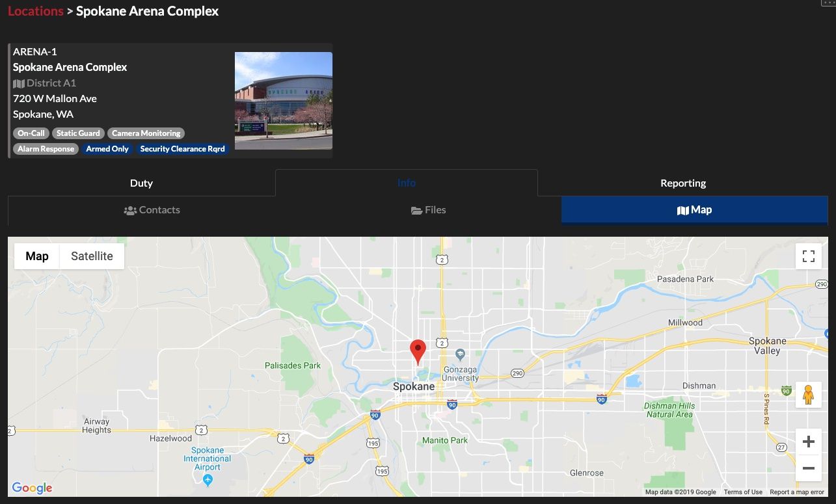Click the Spokane Arena photo thumbnail
836x504 pixels.
284,100
